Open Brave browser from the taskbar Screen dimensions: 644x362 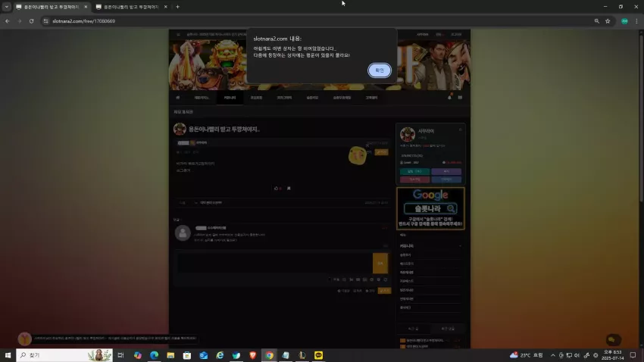(252, 355)
